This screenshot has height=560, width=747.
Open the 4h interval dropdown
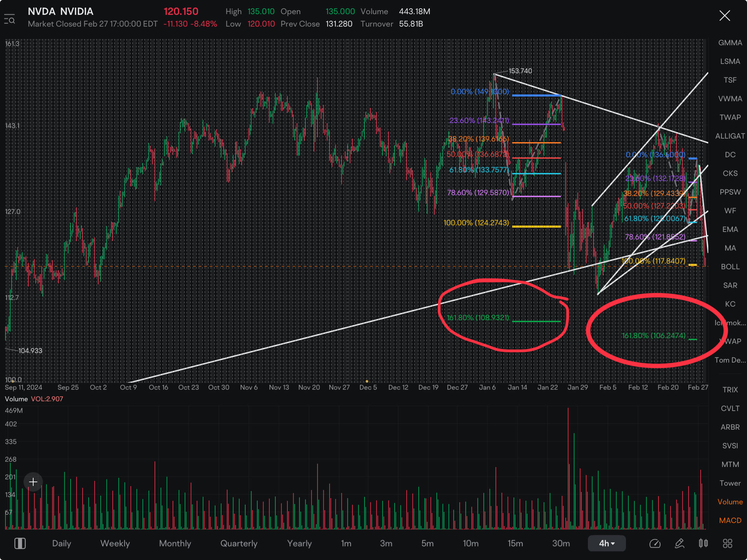607,543
